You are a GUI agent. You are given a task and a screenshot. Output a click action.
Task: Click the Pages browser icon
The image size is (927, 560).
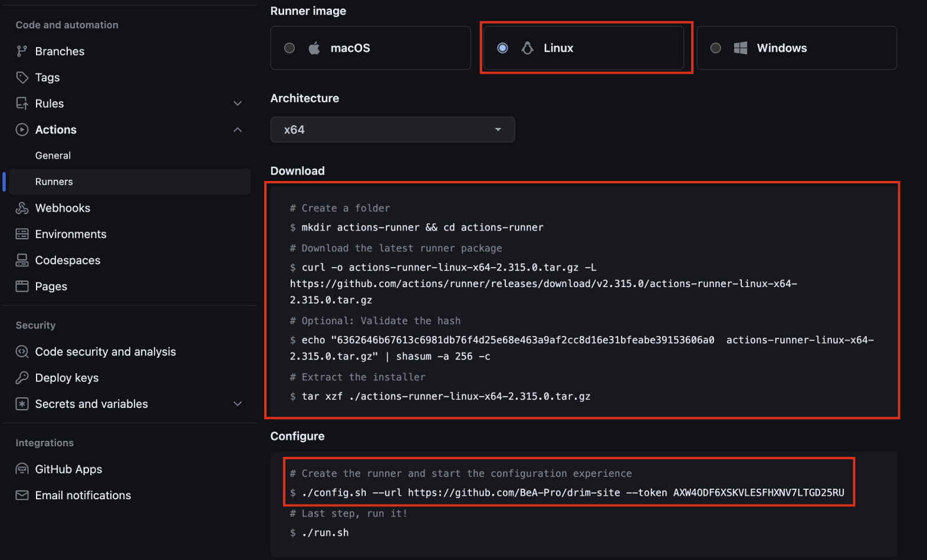click(x=22, y=286)
